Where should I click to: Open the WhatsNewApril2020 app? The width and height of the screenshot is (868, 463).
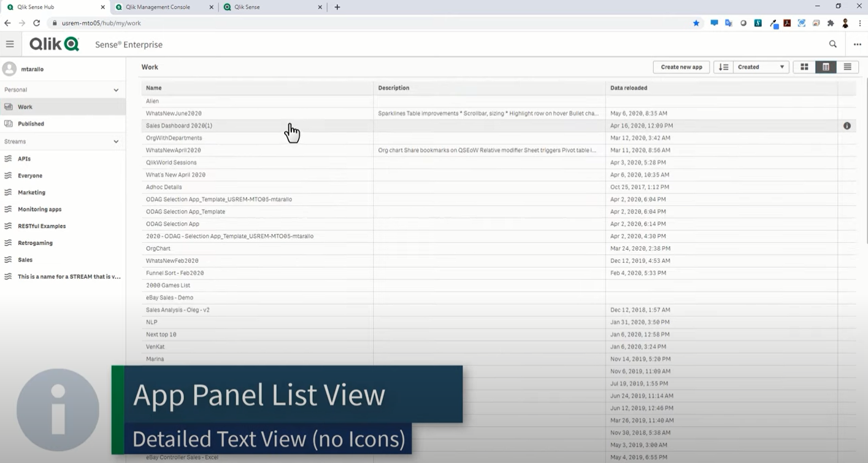coord(499,150)
